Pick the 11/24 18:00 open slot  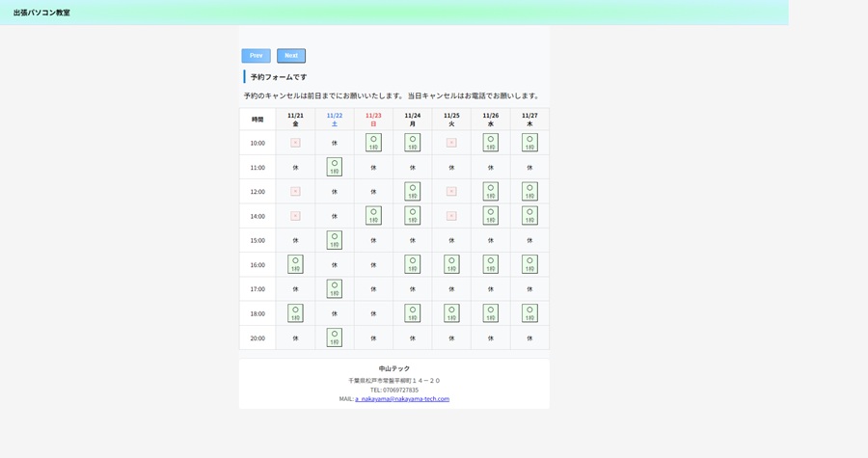tap(413, 313)
